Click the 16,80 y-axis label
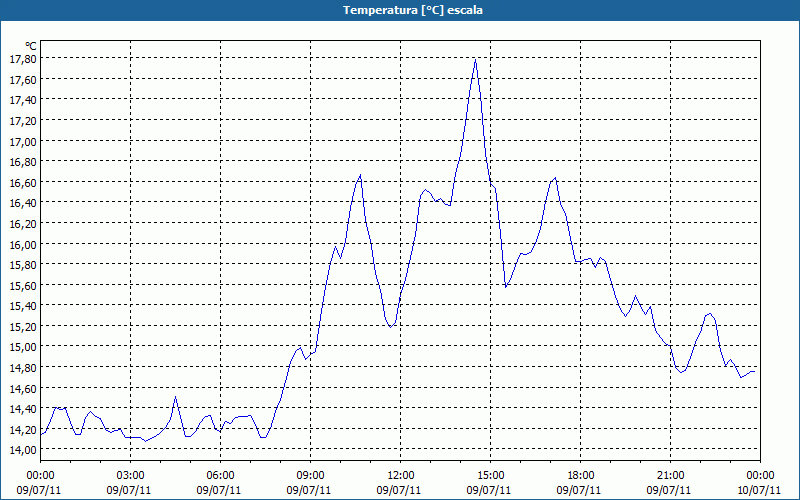 click(23, 162)
